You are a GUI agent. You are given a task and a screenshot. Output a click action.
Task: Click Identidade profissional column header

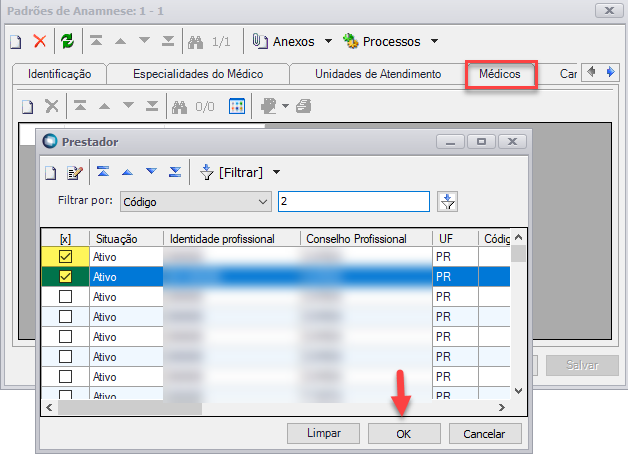[x=232, y=239]
